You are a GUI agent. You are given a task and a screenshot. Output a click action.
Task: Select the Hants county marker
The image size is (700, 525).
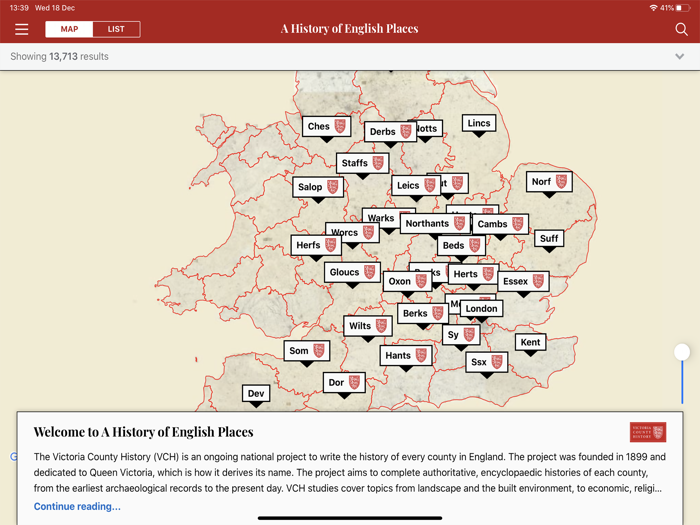tap(406, 356)
